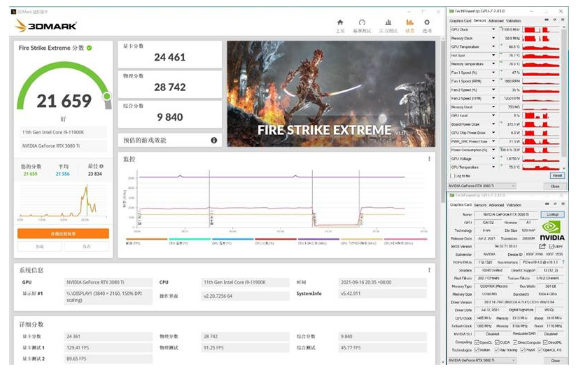
Task: Click the Fire Strike Extreme banner image
Action: tap(331, 94)
